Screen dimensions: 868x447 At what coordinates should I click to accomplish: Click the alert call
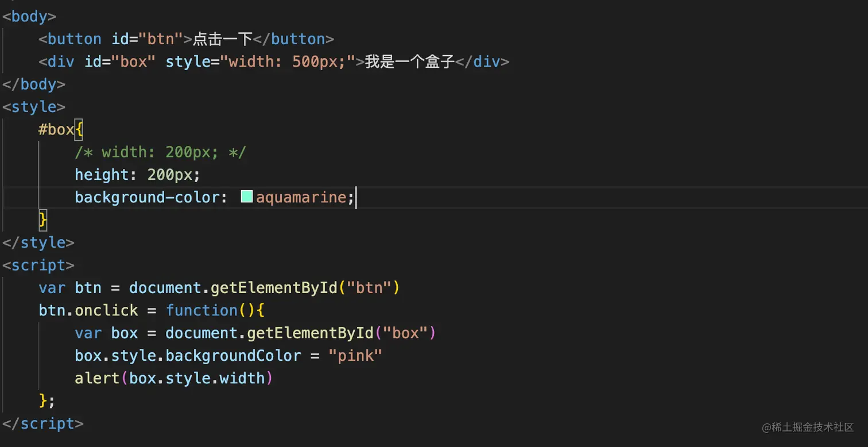[x=174, y=379]
